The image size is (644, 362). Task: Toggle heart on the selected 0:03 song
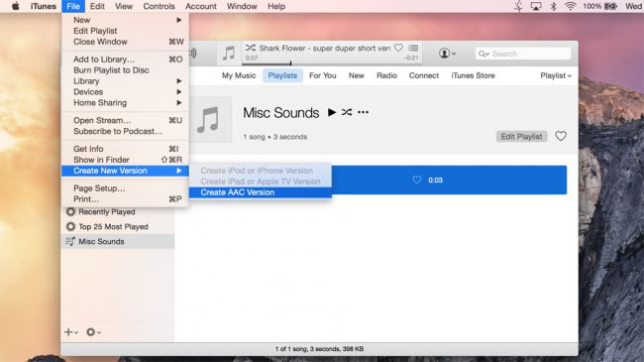pyautogui.click(x=416, y=180)
